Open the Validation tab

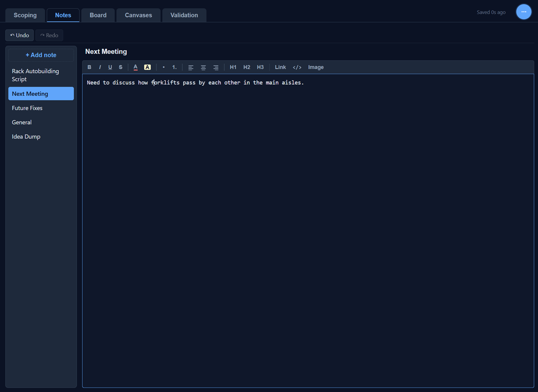pos(184,15)
